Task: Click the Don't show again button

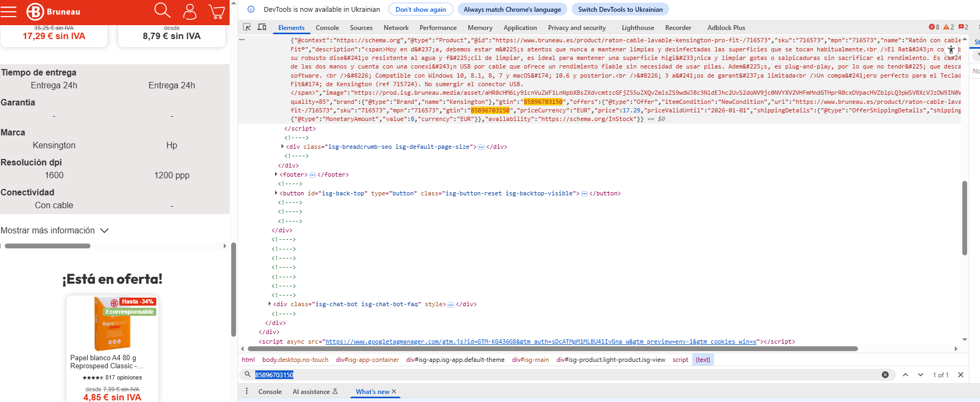Action: pyautogui.click(x=421, y=9)
